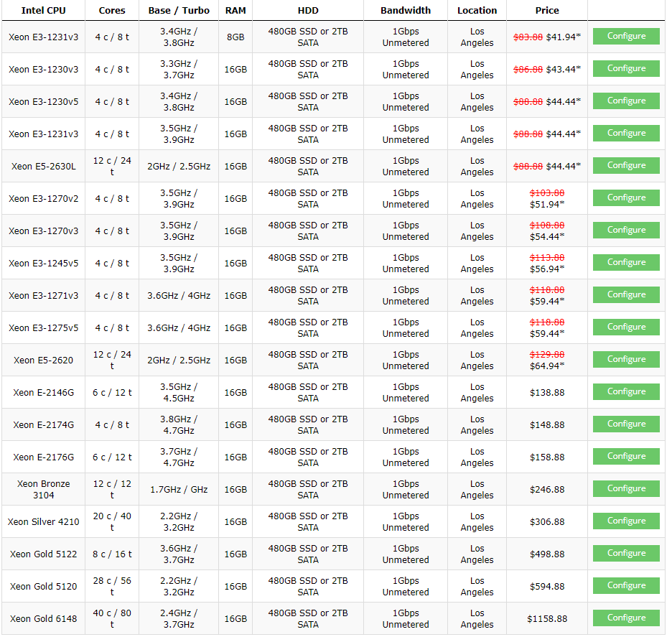Click the 1.7GHz / GHz clock speed cell
Screen dimensions: 672x637
click(179, 490)
